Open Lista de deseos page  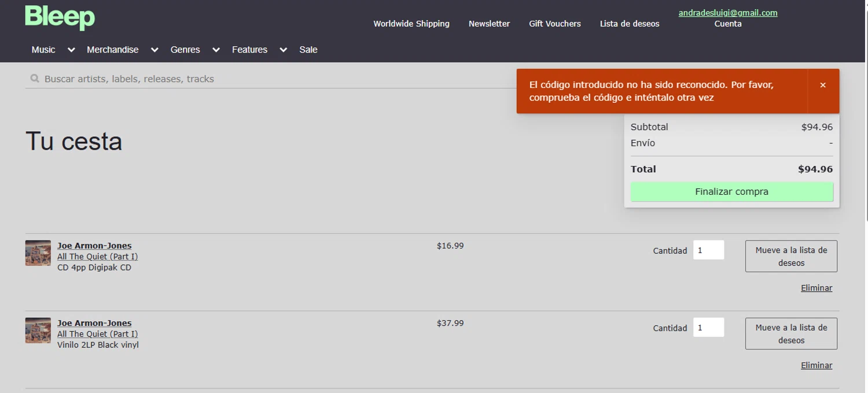click(630, 24)
